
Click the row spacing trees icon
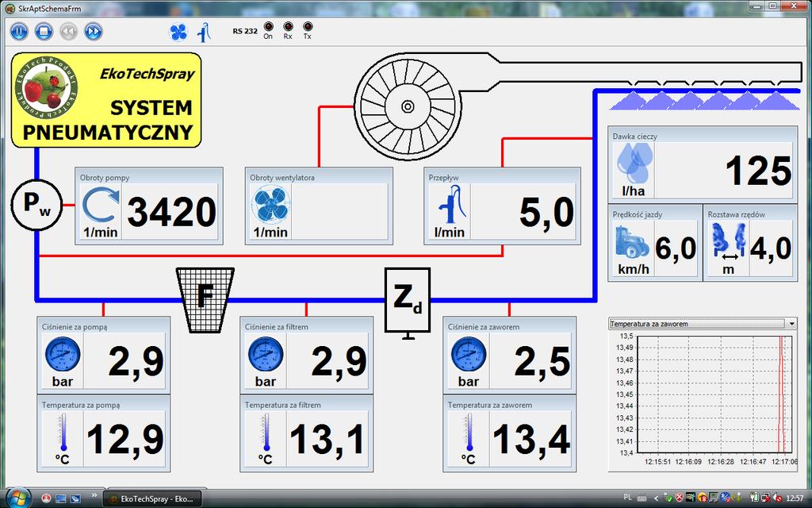click(729, 240)
